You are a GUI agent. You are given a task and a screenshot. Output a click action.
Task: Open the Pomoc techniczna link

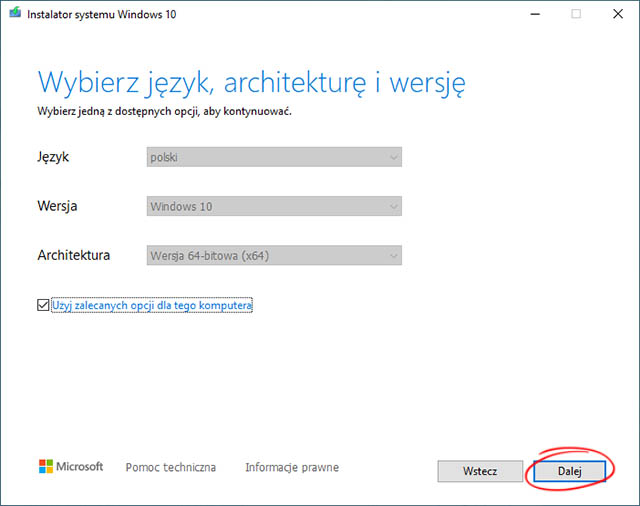(170, 467)
